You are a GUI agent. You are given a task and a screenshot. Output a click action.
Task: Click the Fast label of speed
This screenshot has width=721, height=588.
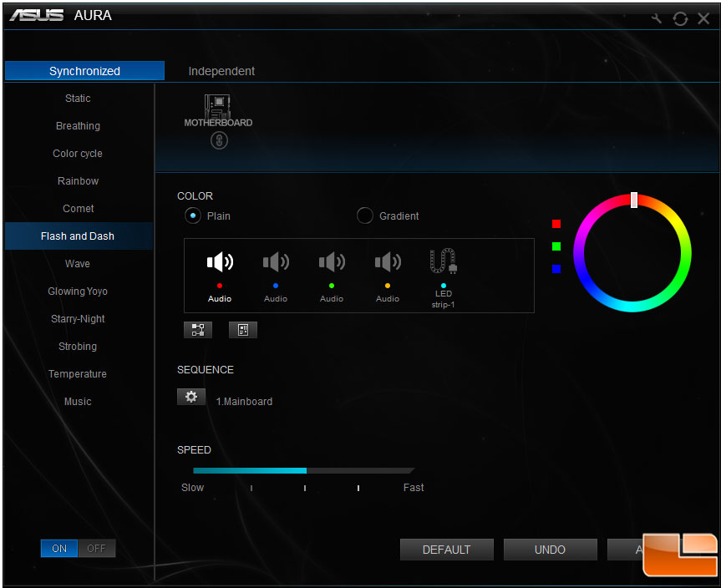[414, 488]
